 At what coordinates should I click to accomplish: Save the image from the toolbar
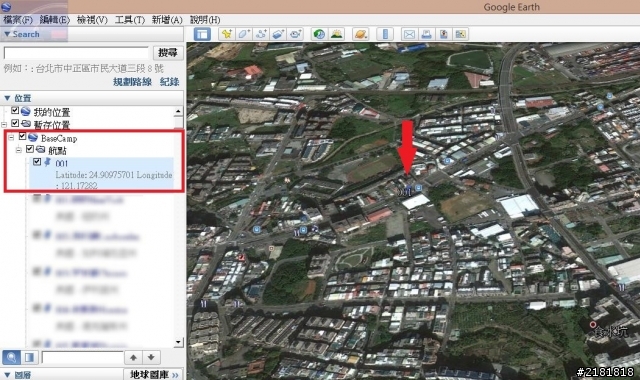click(444, 34)
